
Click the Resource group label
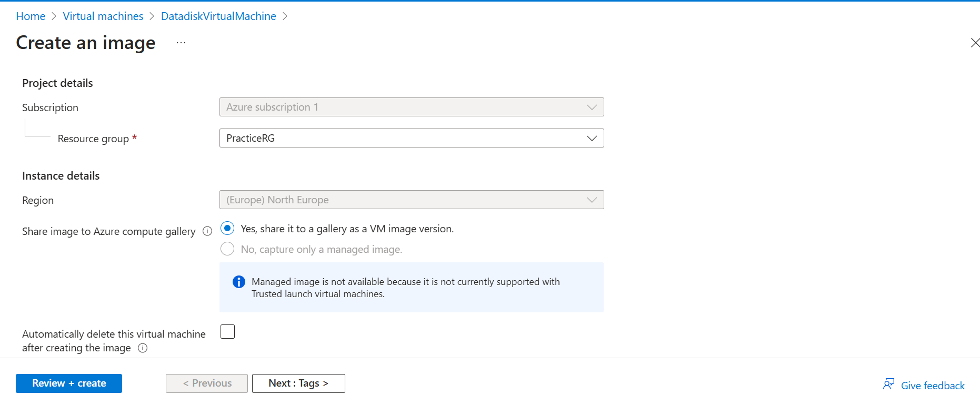[93, 139]
